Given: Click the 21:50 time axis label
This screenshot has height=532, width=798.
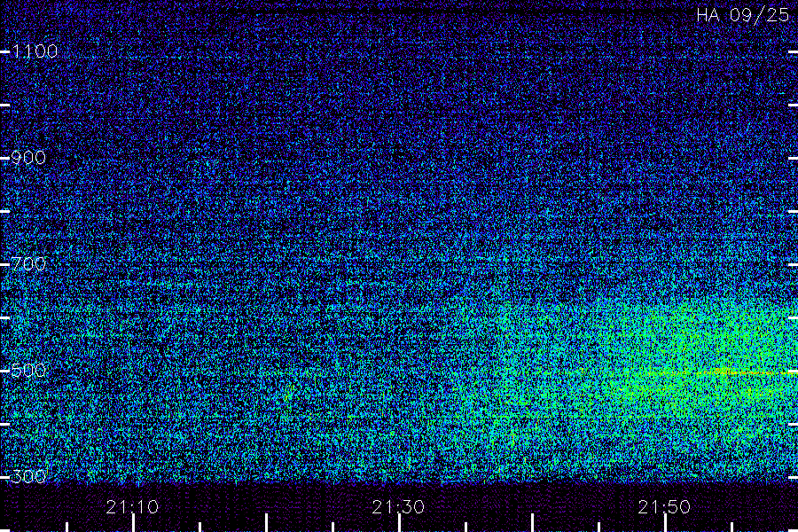Looking at the screenshot, I should click(x=664, y=506).
